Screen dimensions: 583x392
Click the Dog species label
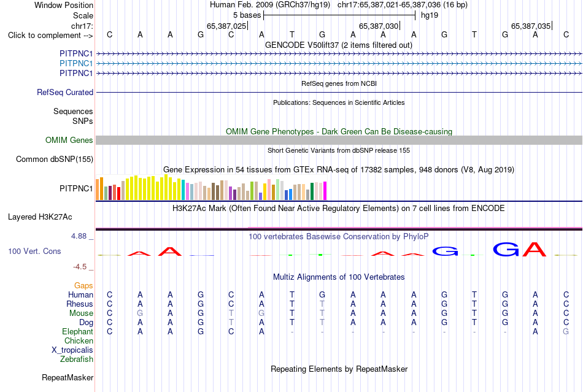tap(86, 323)
